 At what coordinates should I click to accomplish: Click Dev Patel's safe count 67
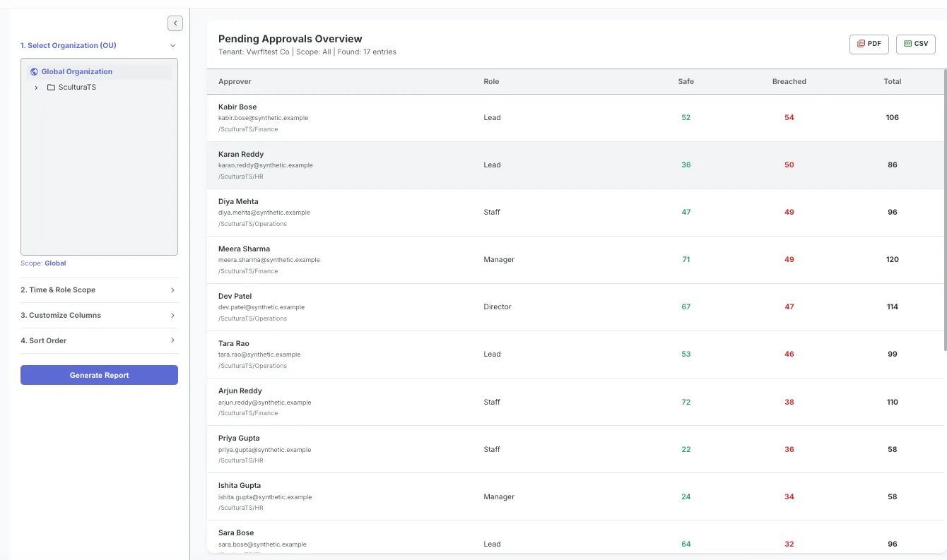pos(686,307)
